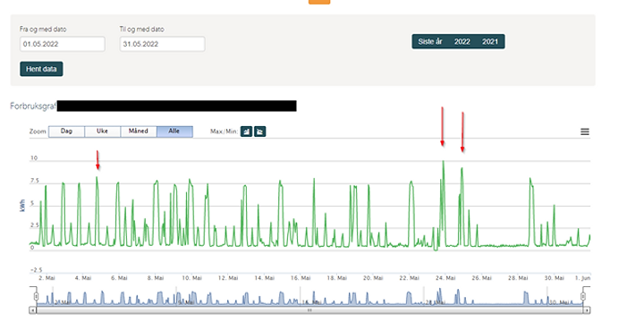This screenshot has width=644, height=322.
Task: Select the Uke zoom option
Action: tap(102, 131)
